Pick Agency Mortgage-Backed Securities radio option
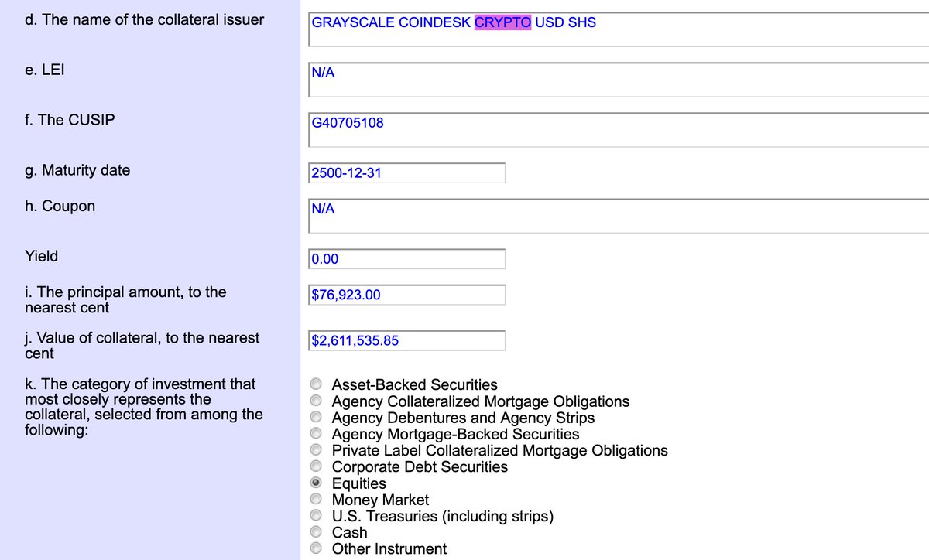 [x=316, y=434]
